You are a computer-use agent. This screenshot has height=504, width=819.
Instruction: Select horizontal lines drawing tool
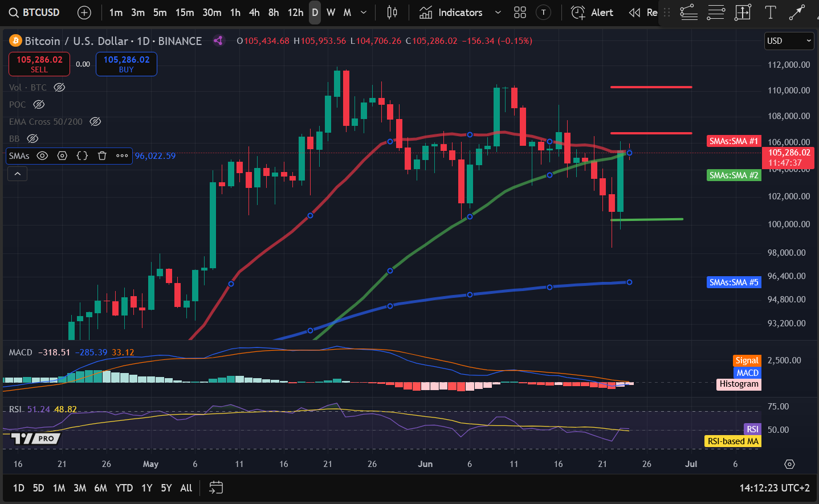click(716, 13)
